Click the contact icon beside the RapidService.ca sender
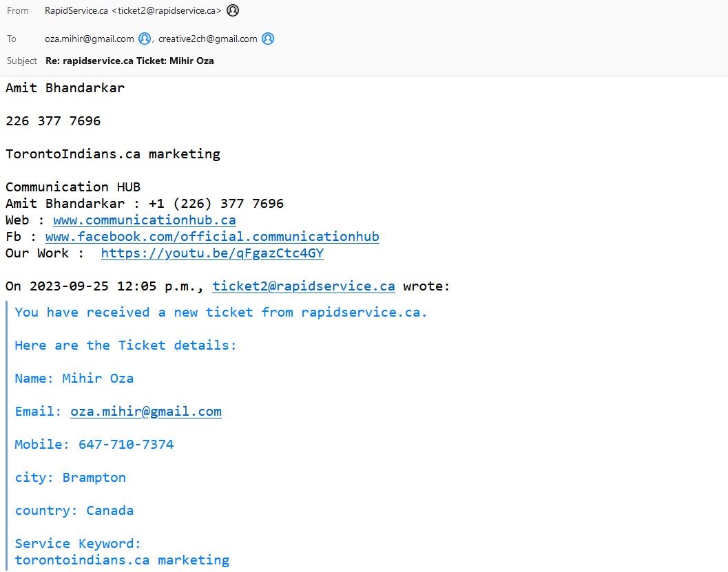 point(233,10)
